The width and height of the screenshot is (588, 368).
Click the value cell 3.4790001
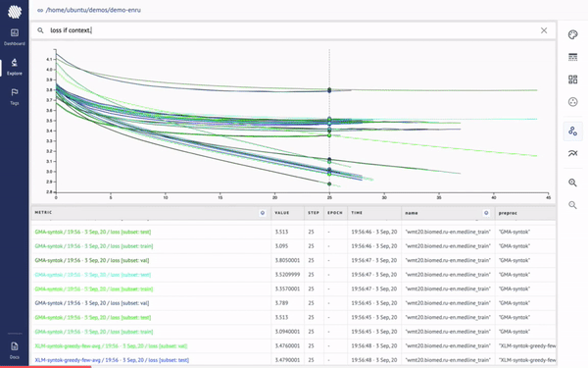[287, 360]
